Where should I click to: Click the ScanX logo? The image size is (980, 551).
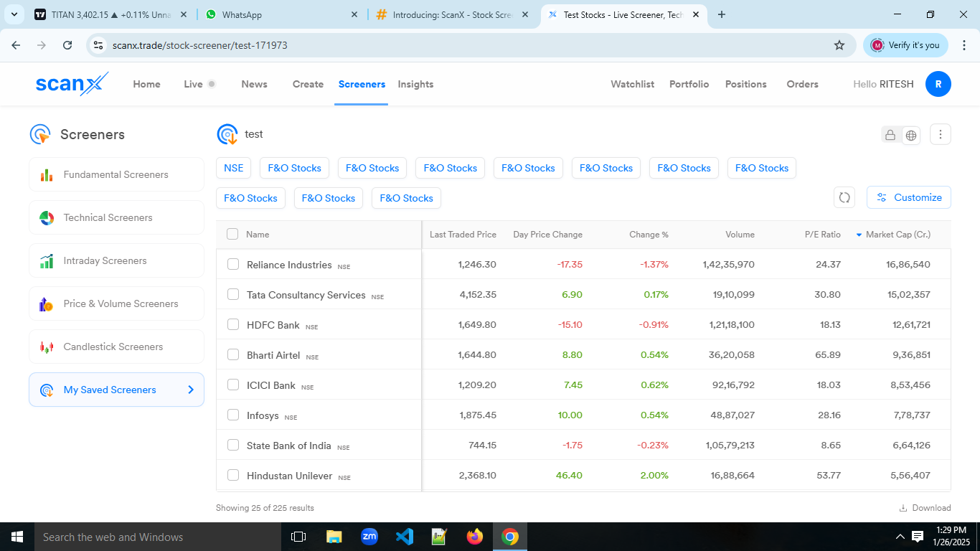pos(72,84)
